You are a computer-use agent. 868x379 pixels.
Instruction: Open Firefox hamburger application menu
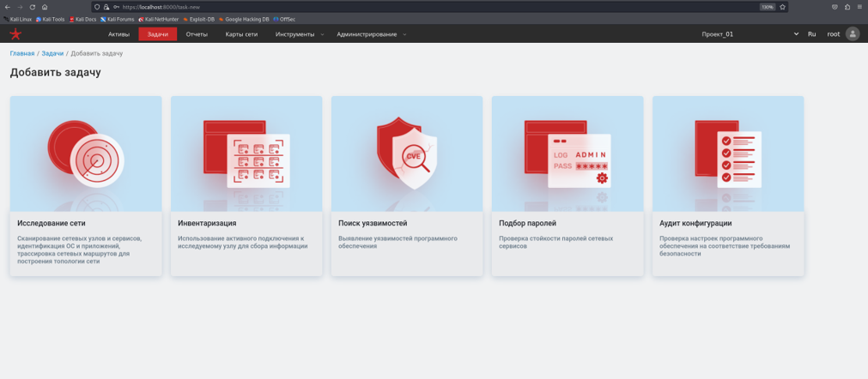click(860, 7)
